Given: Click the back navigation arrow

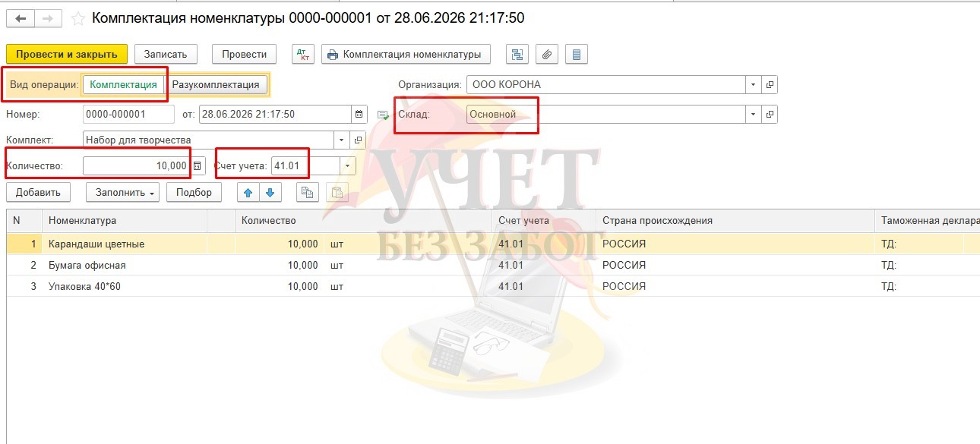Looking at the screenshot, I should point(20,17).
